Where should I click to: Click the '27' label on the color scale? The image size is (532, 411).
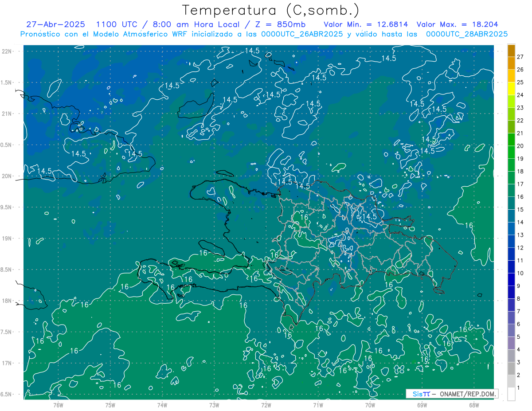520,57
